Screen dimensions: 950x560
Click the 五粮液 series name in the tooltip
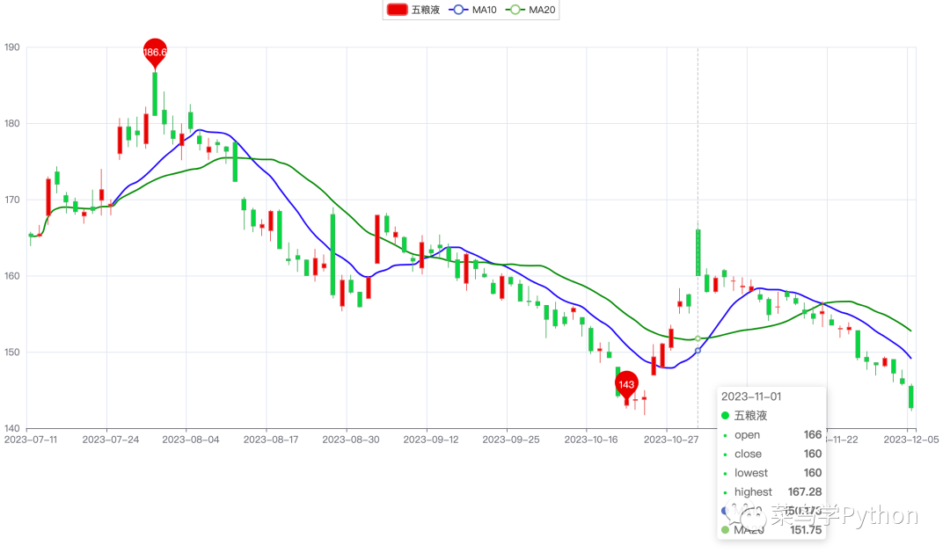(750, 415)
